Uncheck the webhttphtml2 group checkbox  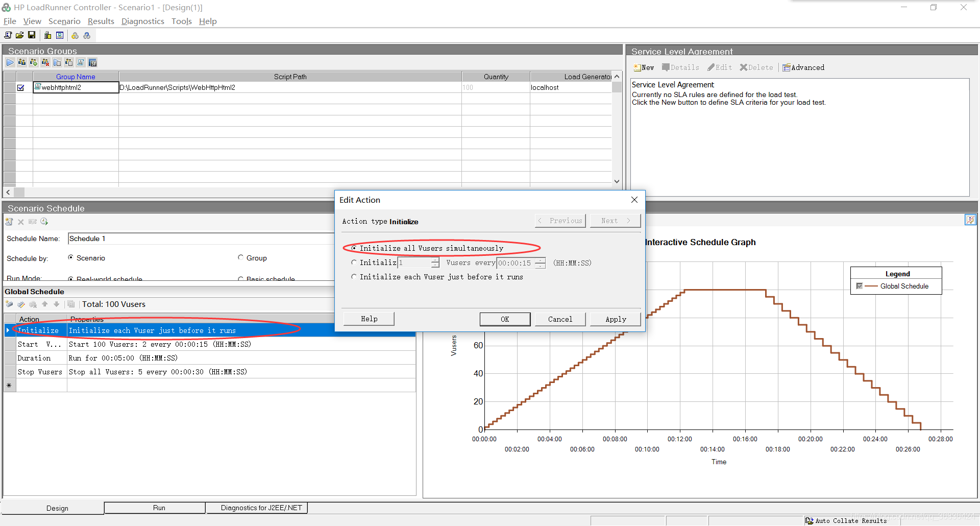point(21,88)
